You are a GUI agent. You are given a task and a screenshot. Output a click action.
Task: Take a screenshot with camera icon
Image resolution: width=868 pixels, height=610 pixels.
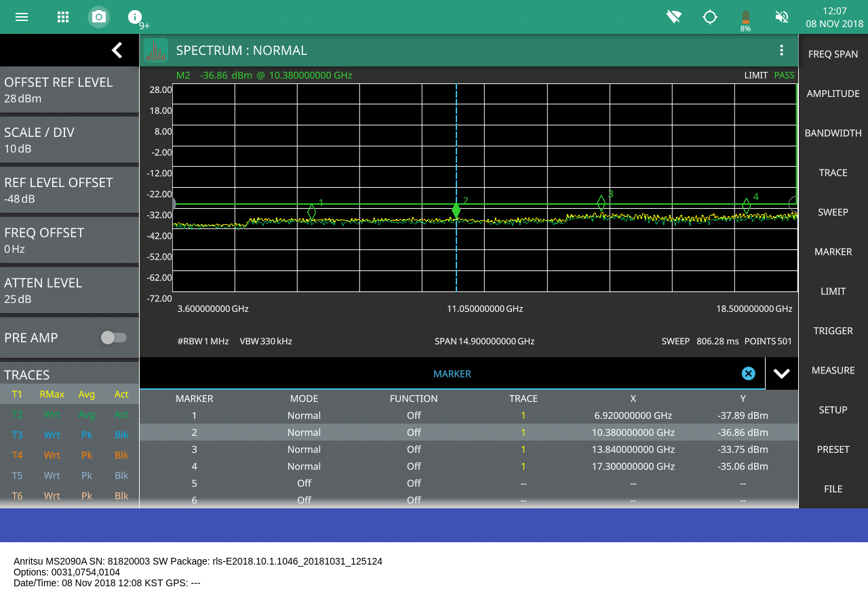(x=99, y=17)
